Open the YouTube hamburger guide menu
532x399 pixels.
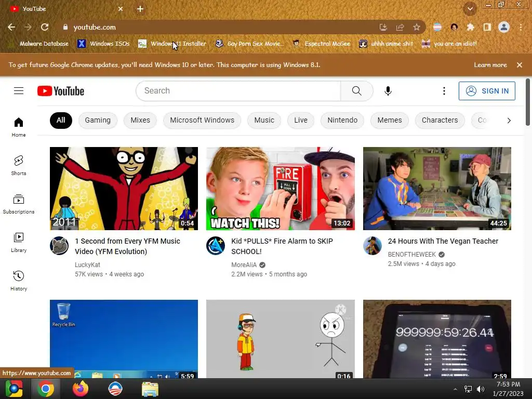point(19,91)
